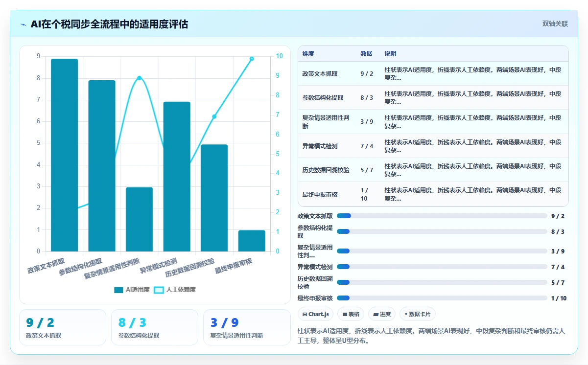This screenshot has width=588, height=365.
Task: Select the Chart.js tag button
Action: pos(315,314)
